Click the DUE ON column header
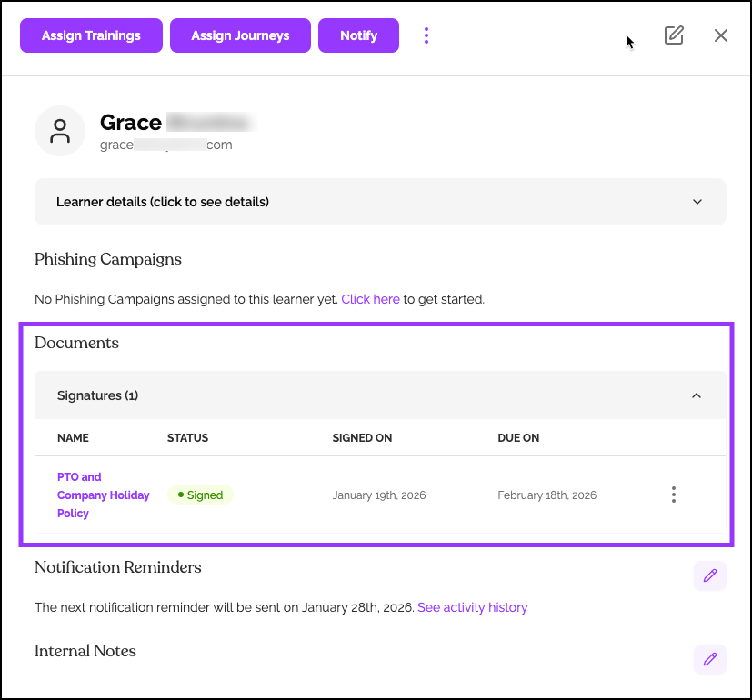This screenshot has width=752, height=700. pos(518,438)
